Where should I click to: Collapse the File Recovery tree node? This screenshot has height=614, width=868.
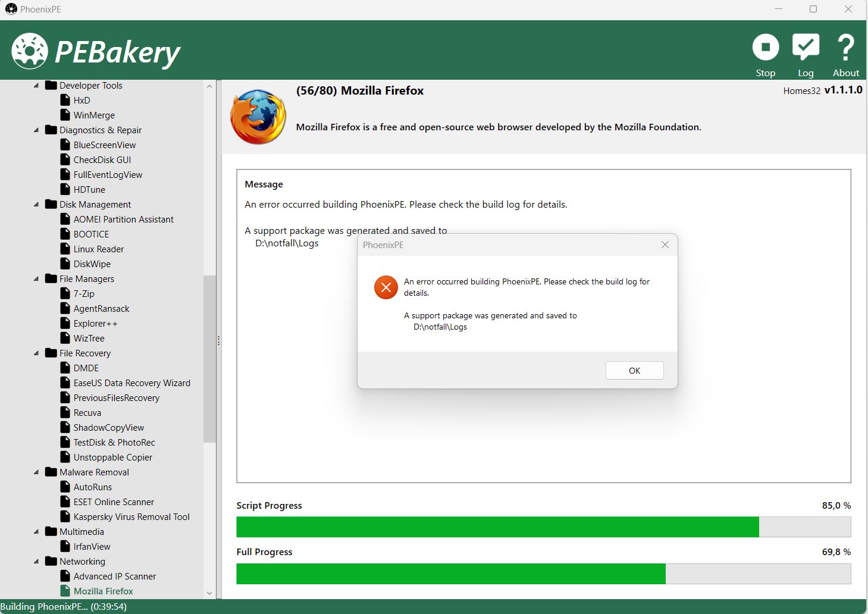click(36, 353)
